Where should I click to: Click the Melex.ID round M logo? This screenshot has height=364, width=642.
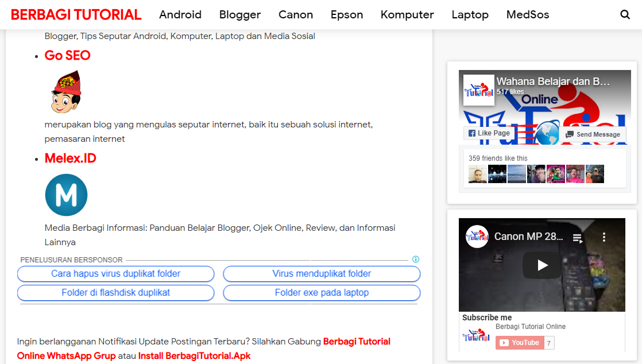(x=67, y=195)
